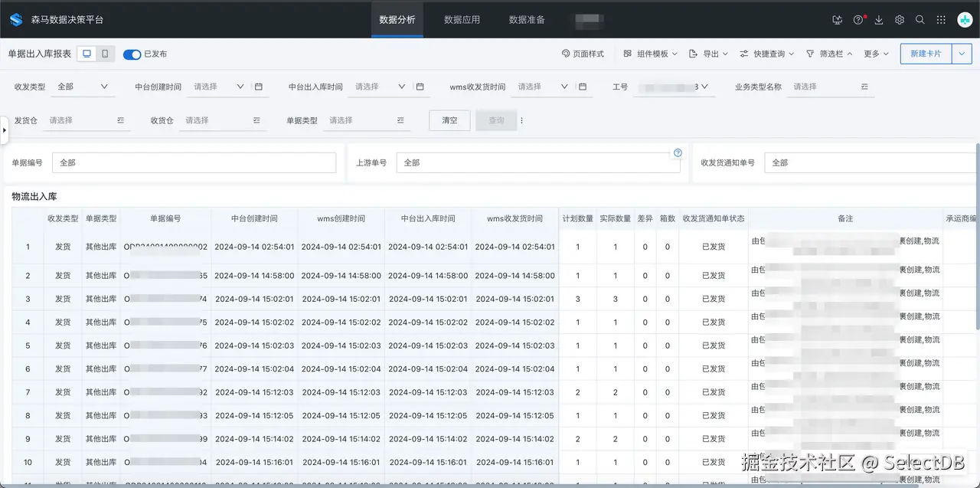Screen dimensions: 980x488
Task: Click the 组件模板 component template icon
Action: [627, 54]
